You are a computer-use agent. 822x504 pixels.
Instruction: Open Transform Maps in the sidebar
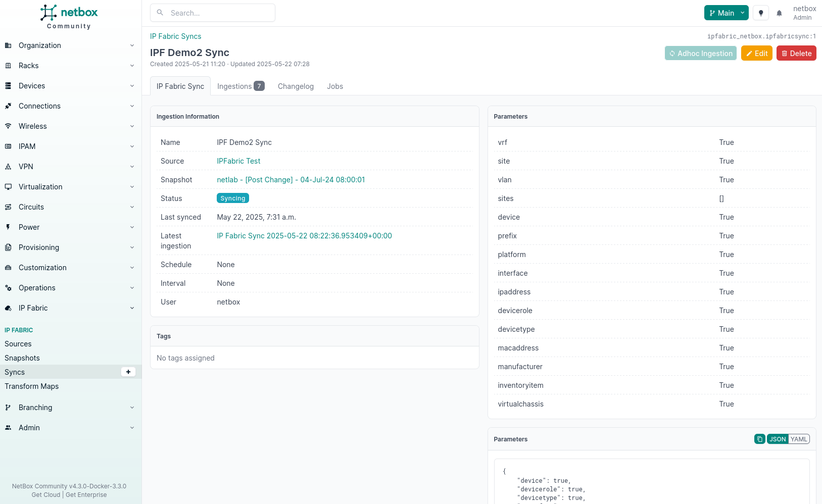click(x=32, y=386)
